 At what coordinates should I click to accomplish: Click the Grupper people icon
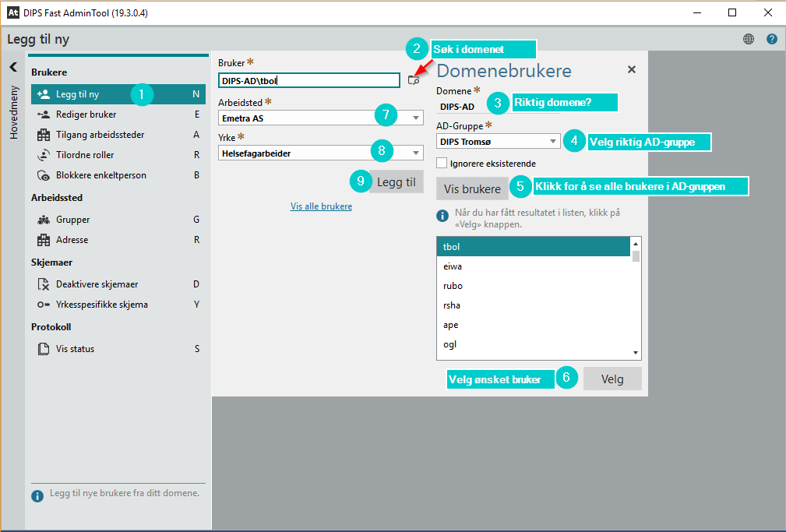click(44, 220)
